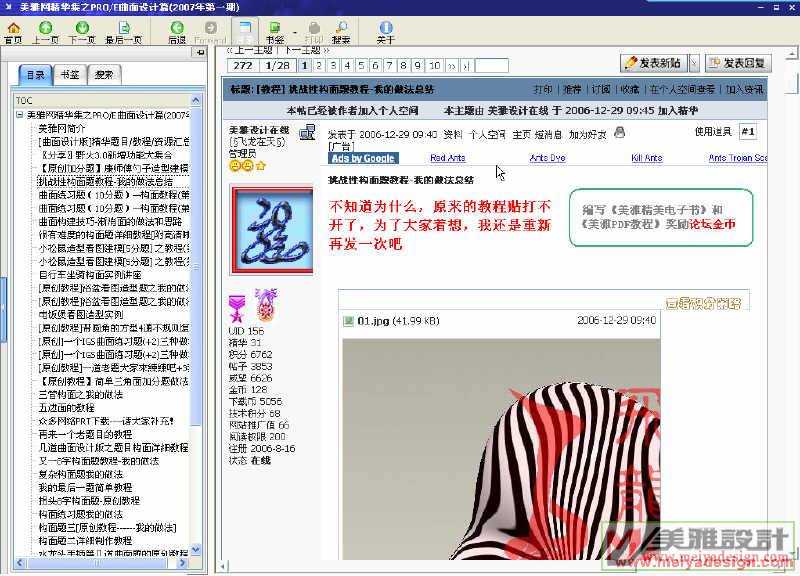
Task: Open the Red Ants ad link
Action: point(447,158)
